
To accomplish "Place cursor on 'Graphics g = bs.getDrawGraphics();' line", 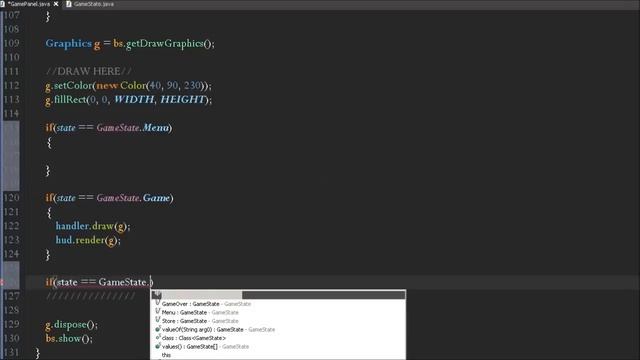I will [x=130, y=43].
